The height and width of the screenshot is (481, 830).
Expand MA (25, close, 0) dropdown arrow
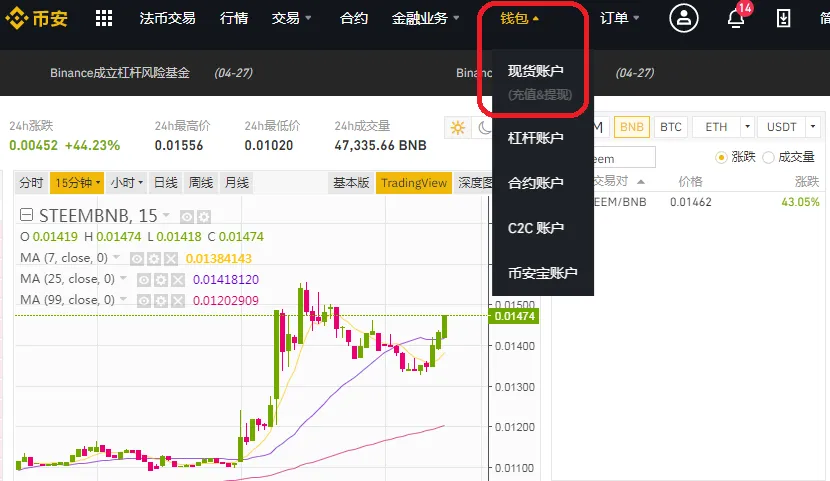click(x=123, y=278)
